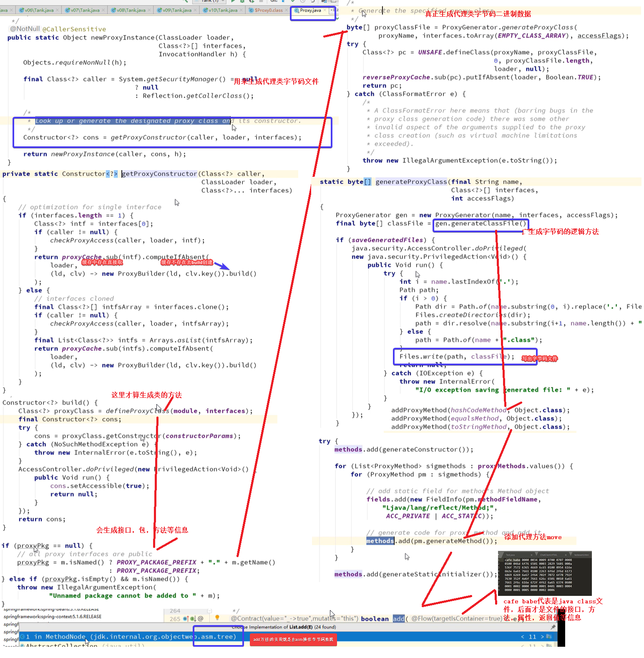644x658 pixels.
Task: Close the v08\Tank.java tab
Action: point(150,10)
